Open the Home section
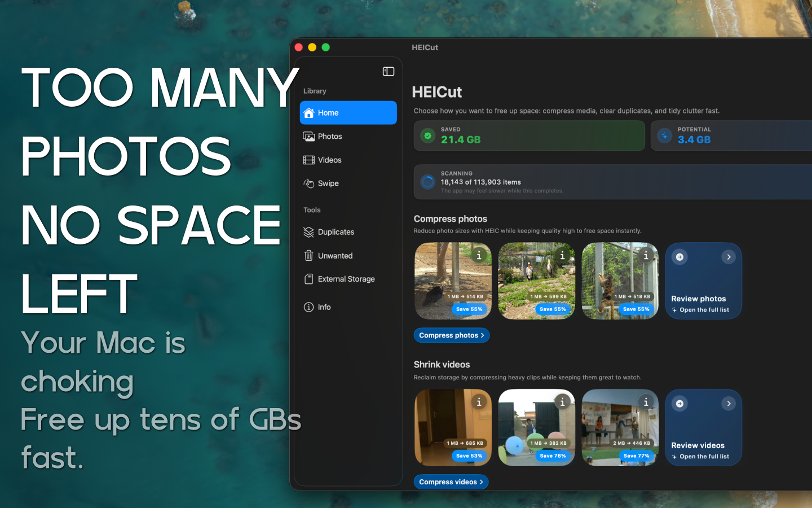812x508 pixels. [x=348, y=113]
